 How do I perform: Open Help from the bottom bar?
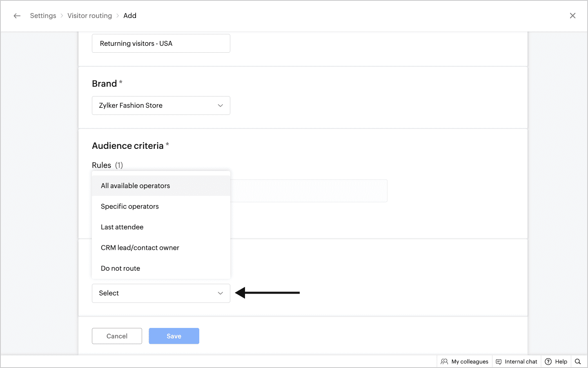556,361
